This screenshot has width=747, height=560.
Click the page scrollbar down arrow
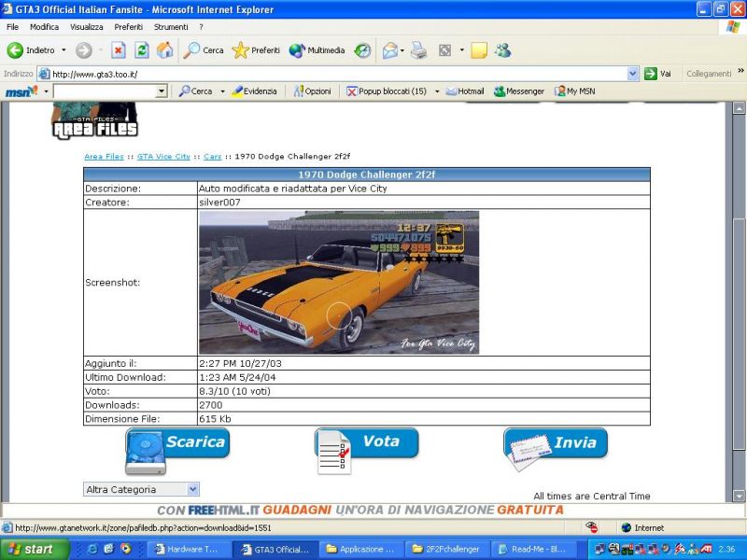(739, 496)
